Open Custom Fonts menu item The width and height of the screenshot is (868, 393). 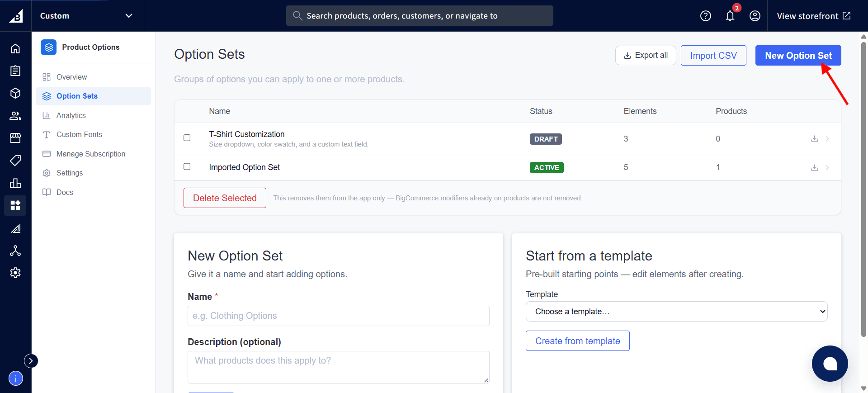(x=94, y=135)
